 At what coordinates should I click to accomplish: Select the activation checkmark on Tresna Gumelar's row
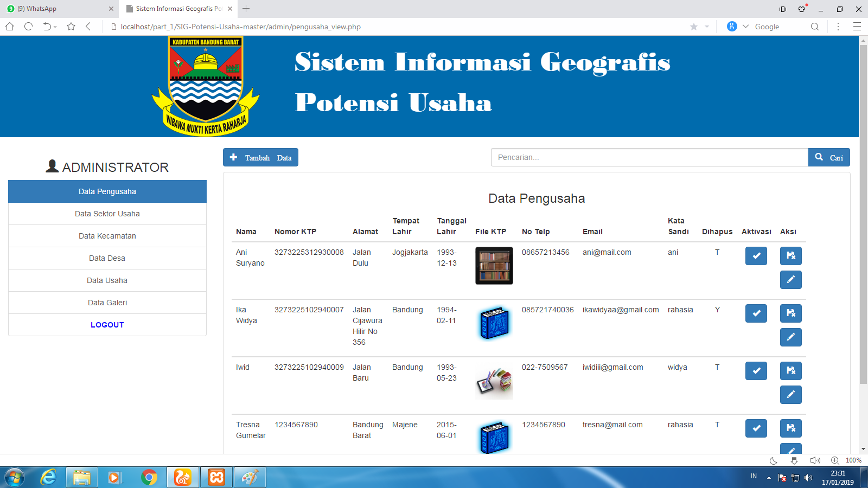(x=756, y=428)
